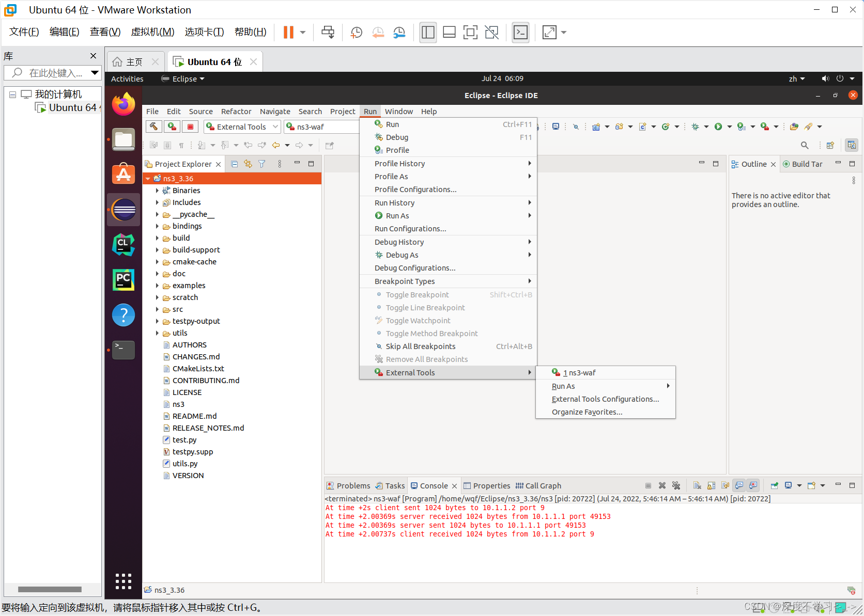Select Skip All Breakpoints menu entry
864x616 pixels.
click(448, 346)
